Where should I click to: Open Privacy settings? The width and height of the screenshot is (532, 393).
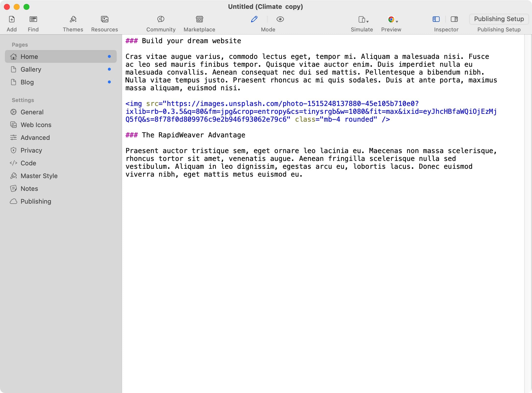[x=61, y=150]
